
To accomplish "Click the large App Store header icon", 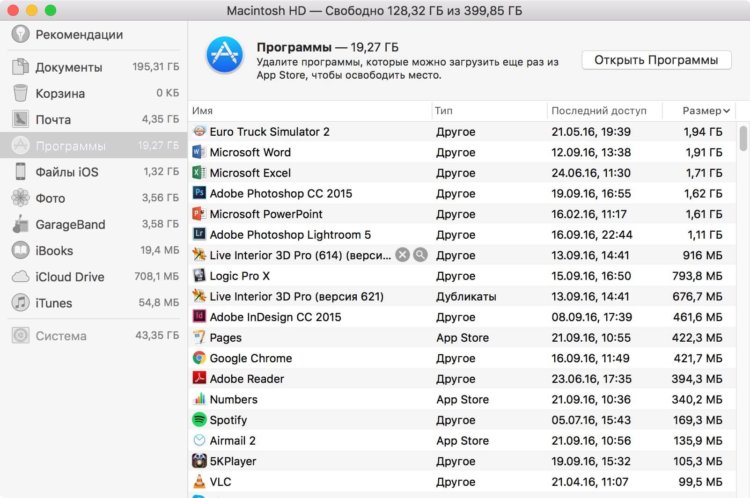I will coord(225,55).
